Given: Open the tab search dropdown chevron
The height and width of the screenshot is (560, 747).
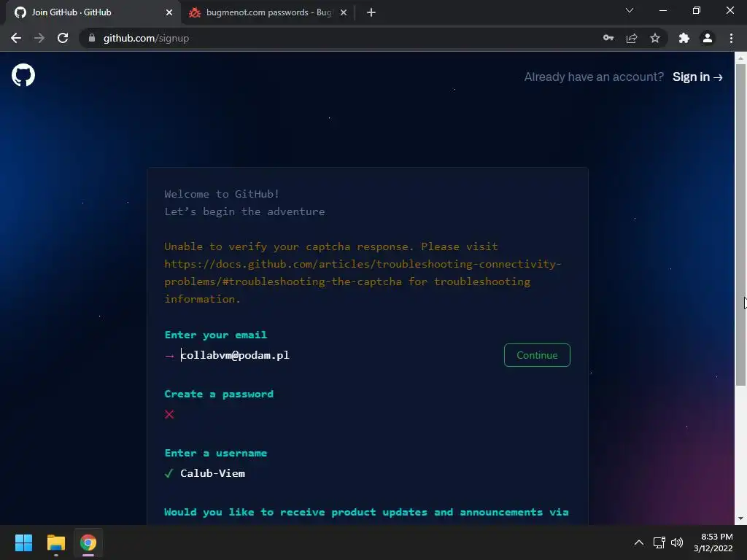Looking at the screenshot, I should coord(630,10).
